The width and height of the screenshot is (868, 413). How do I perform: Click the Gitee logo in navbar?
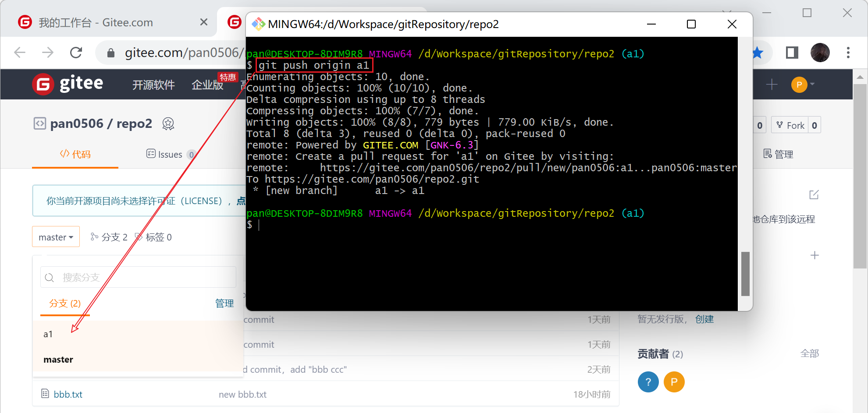68,84
